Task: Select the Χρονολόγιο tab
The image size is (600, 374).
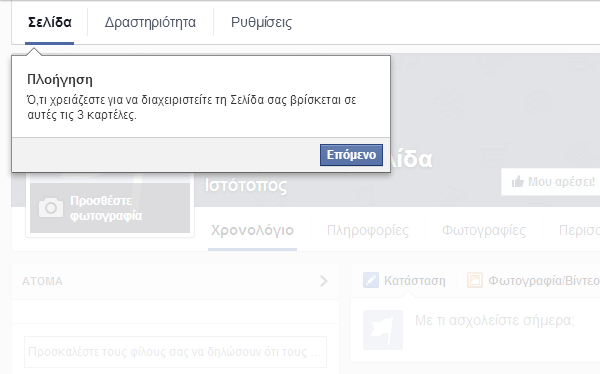Action: click(x=253, y=230)
